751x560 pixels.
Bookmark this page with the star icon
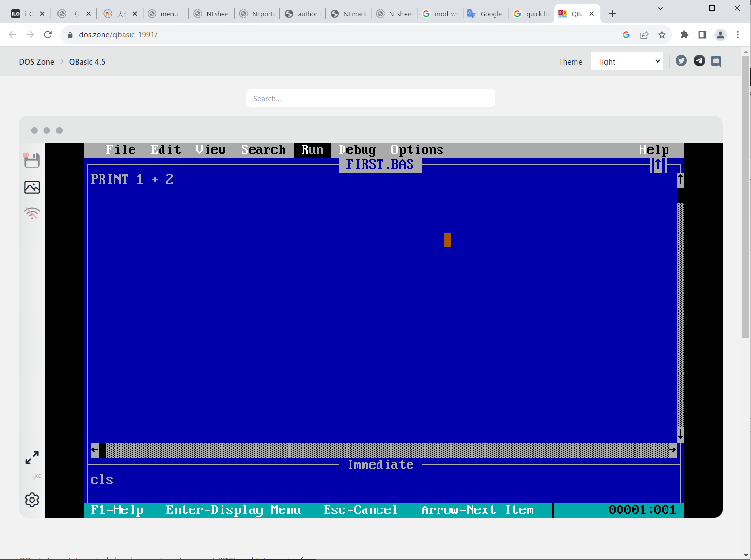(662, 35)
